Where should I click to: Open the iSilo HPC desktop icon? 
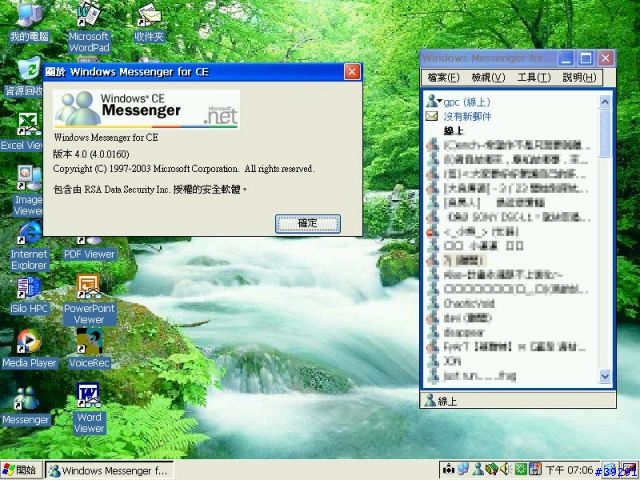point(29,295)
